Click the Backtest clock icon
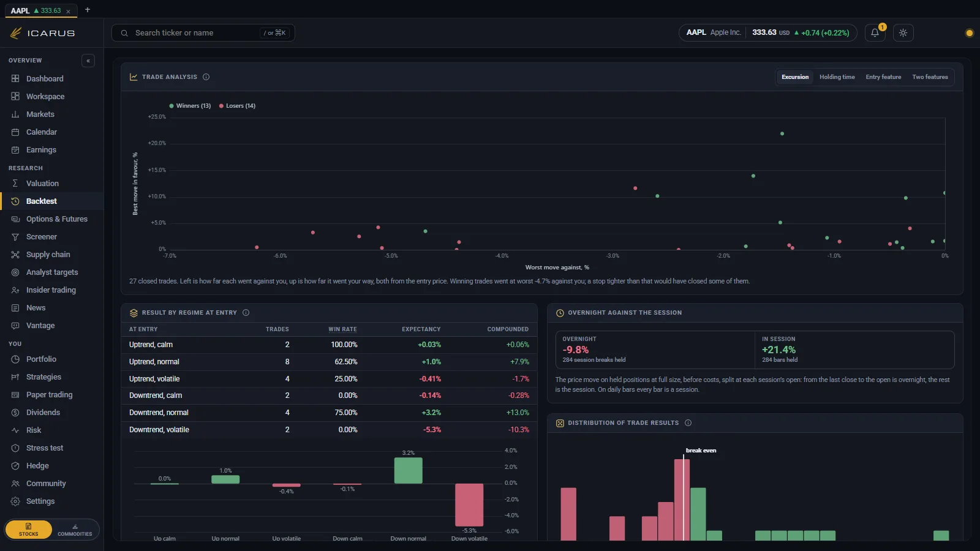Viewport: 980px width, 551px height. click(15, 201)
